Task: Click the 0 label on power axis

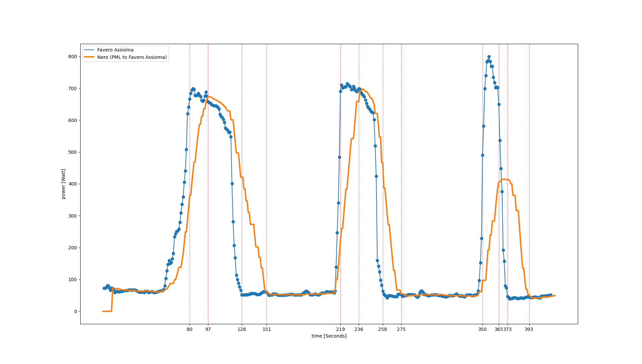Action: point(76,312)
